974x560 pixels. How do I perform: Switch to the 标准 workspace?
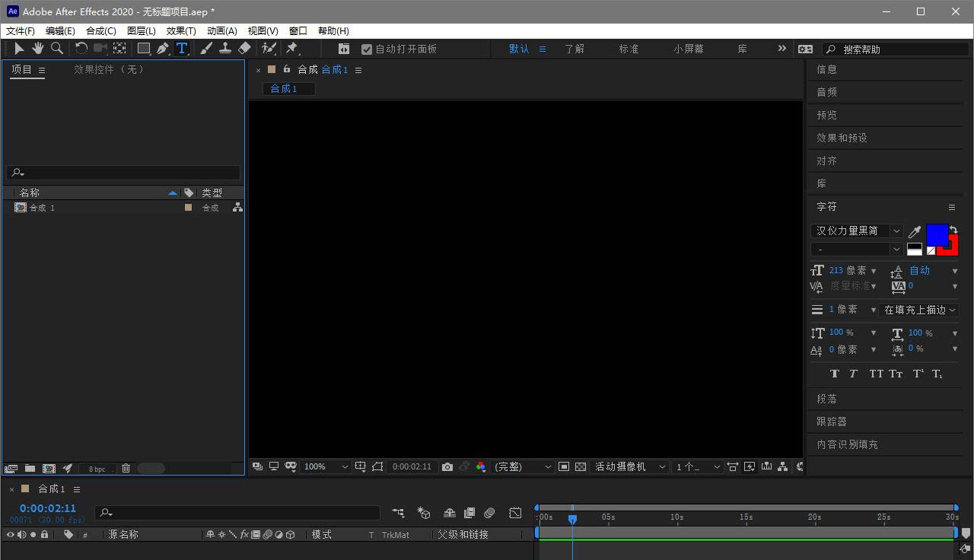coord(629,49)
